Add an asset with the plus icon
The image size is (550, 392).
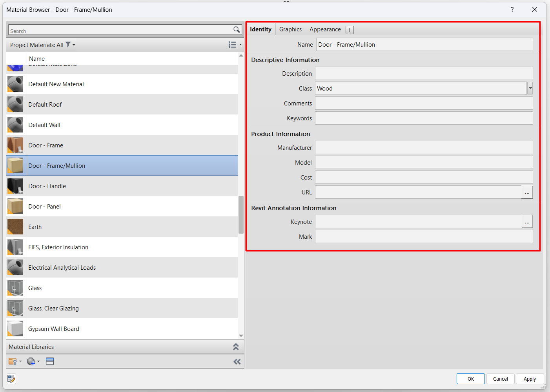(x=350, y=30)
